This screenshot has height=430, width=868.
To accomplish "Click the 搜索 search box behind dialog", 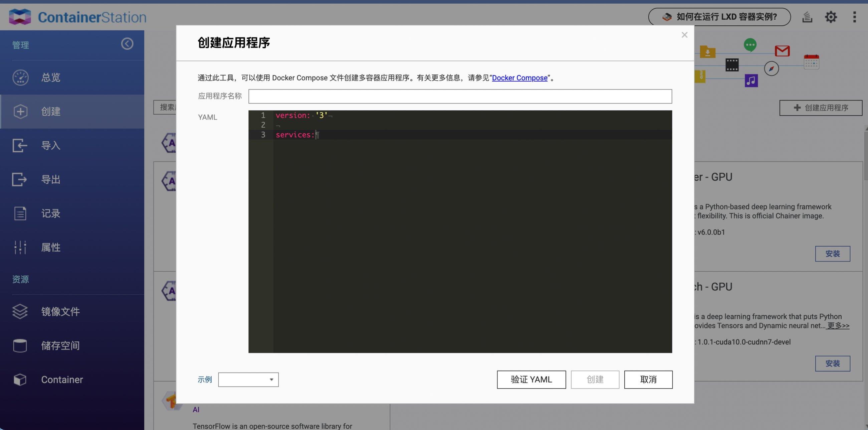I will (x=165, y=107).
